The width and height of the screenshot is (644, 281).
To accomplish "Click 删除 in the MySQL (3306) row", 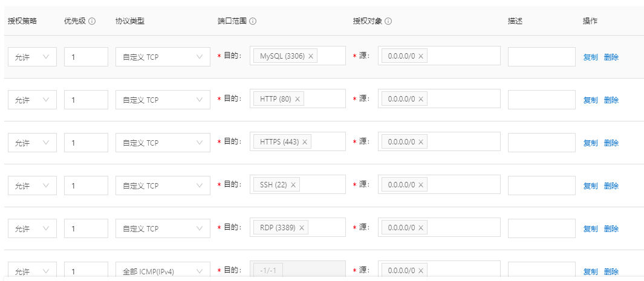I will pyautogui.click(x=611, y=57).
